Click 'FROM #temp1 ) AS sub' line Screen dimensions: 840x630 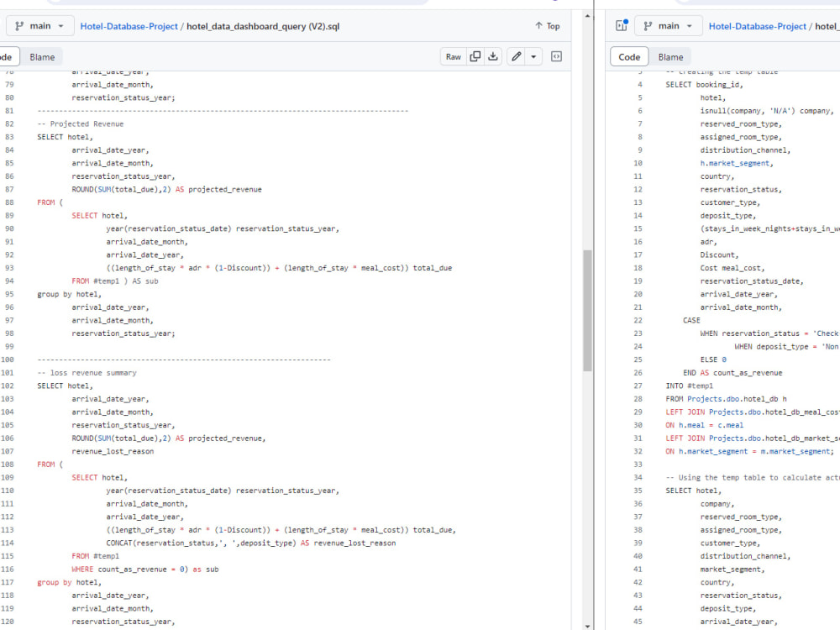pos(115,281)
